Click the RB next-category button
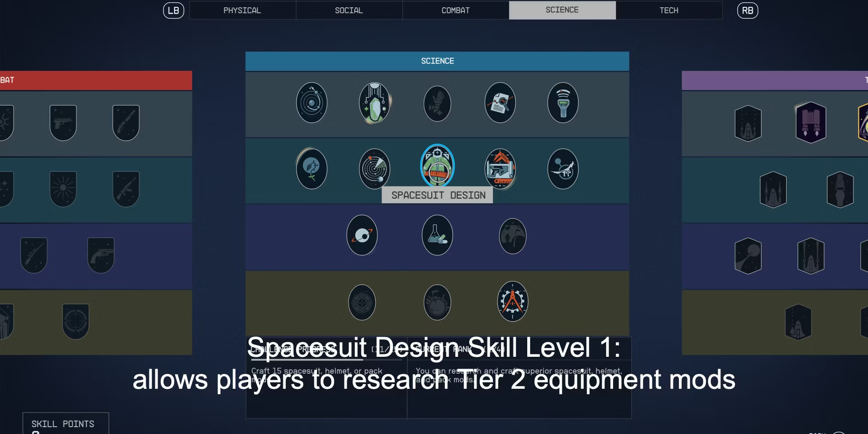The width and height of the screenshot is (868, 434). pos(747,11)
